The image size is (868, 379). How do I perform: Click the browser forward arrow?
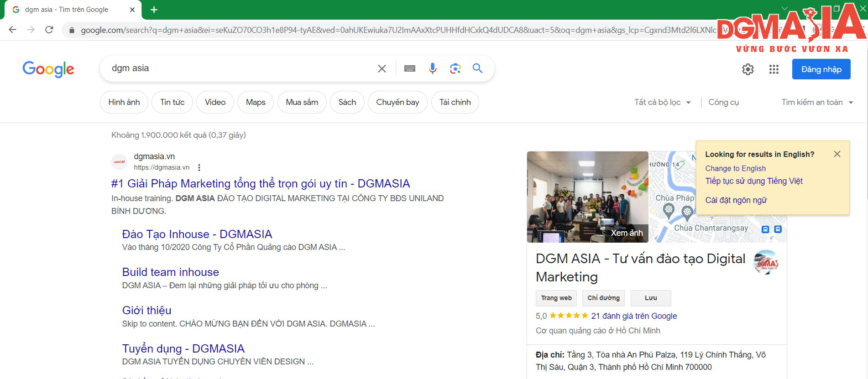coord(31,30)
